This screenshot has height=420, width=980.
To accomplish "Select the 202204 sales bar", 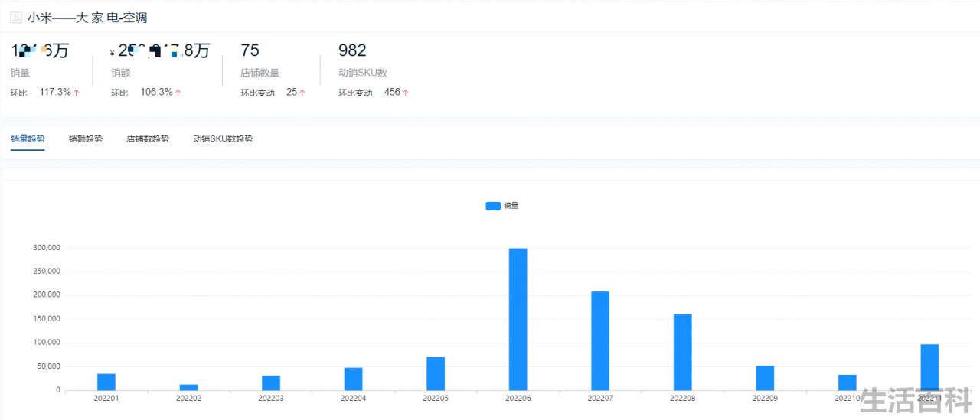I will [353, 379].
